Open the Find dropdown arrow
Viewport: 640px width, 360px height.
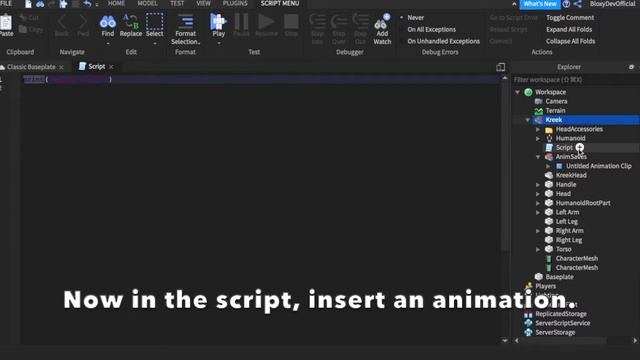pos(108,43)
